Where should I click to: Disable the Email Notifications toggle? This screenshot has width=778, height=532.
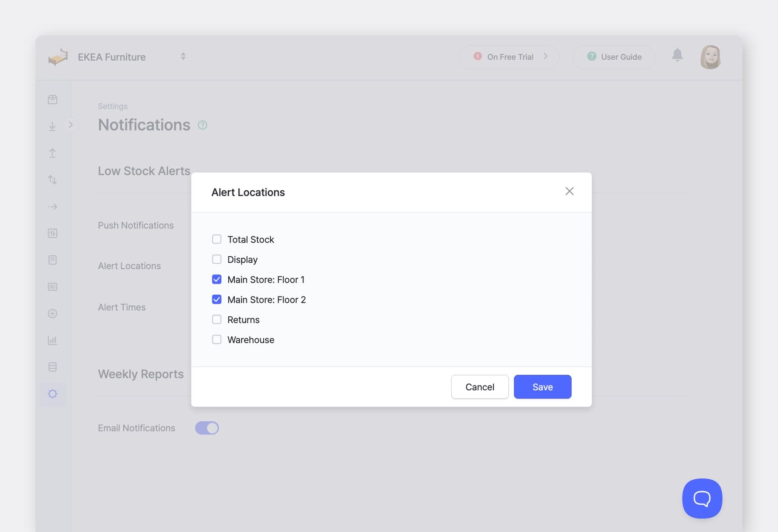point(207,427)
